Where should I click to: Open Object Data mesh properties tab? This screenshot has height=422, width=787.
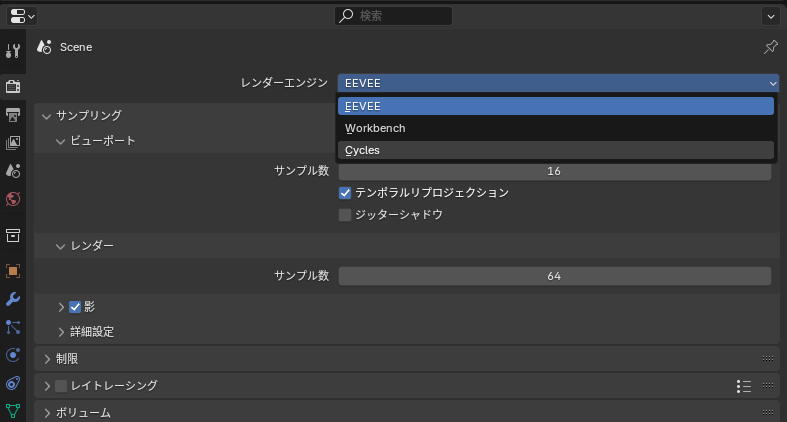point(13,411)
